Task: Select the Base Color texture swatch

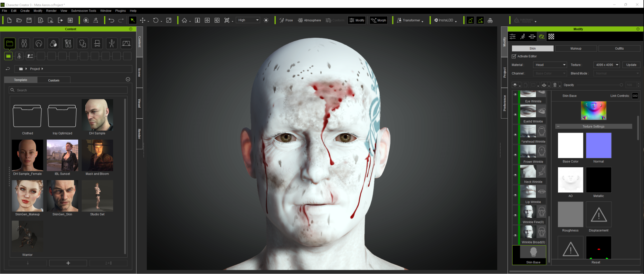Action: tap(570, 145)
